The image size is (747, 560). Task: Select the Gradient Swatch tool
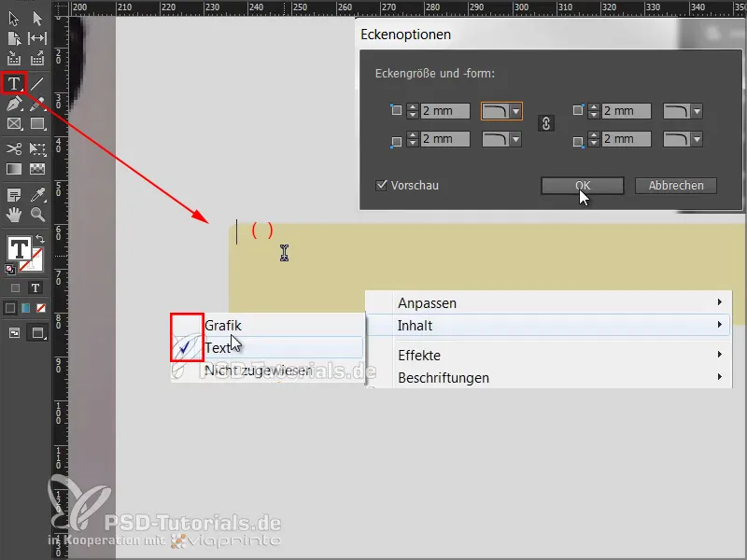coord(14,169)
